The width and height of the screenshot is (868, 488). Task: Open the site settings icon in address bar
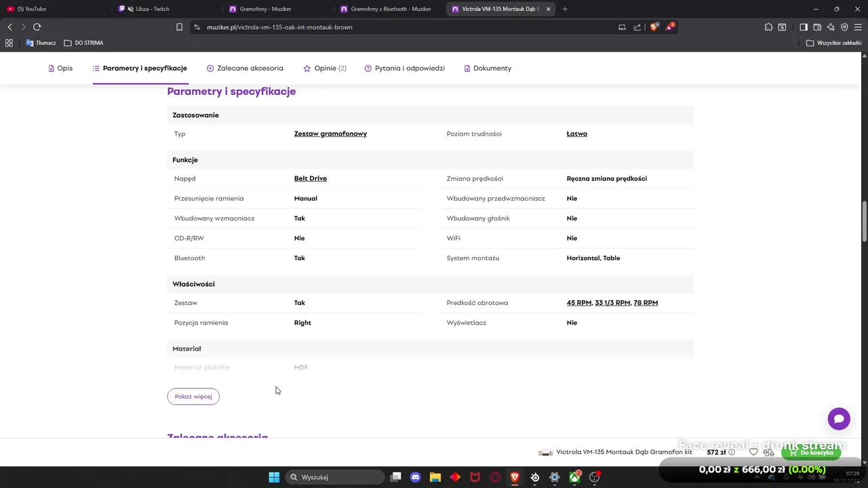pos(197,27)
